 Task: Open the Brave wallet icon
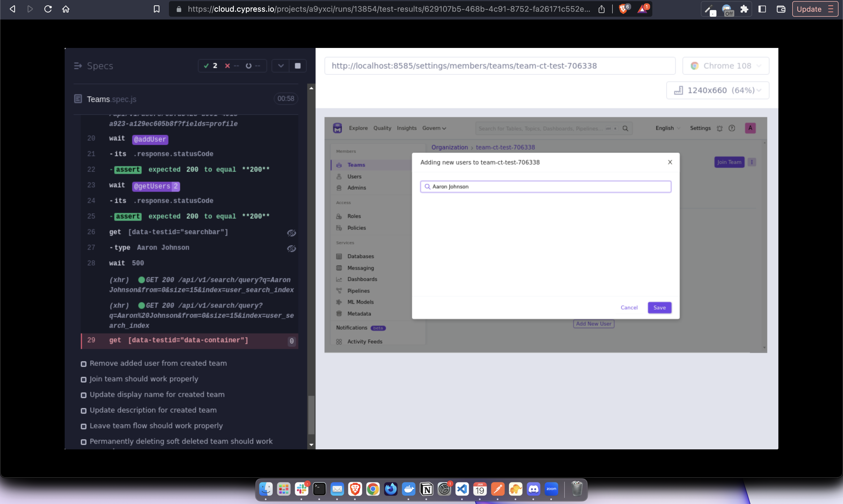coord(781,9)
